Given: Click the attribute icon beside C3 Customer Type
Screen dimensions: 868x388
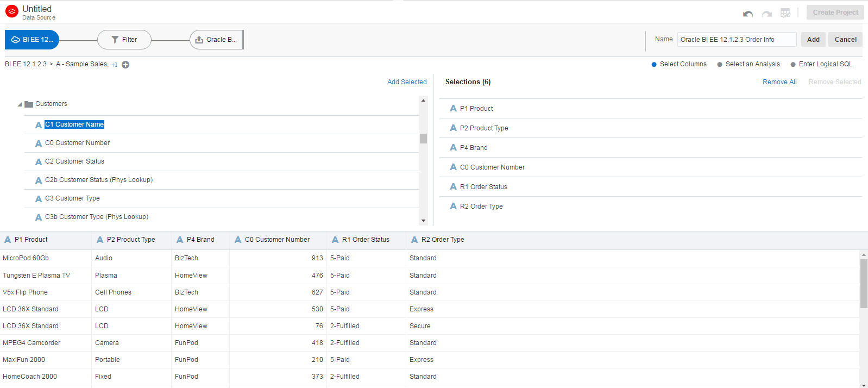Looking at the screenshot, I should (39, 199).
